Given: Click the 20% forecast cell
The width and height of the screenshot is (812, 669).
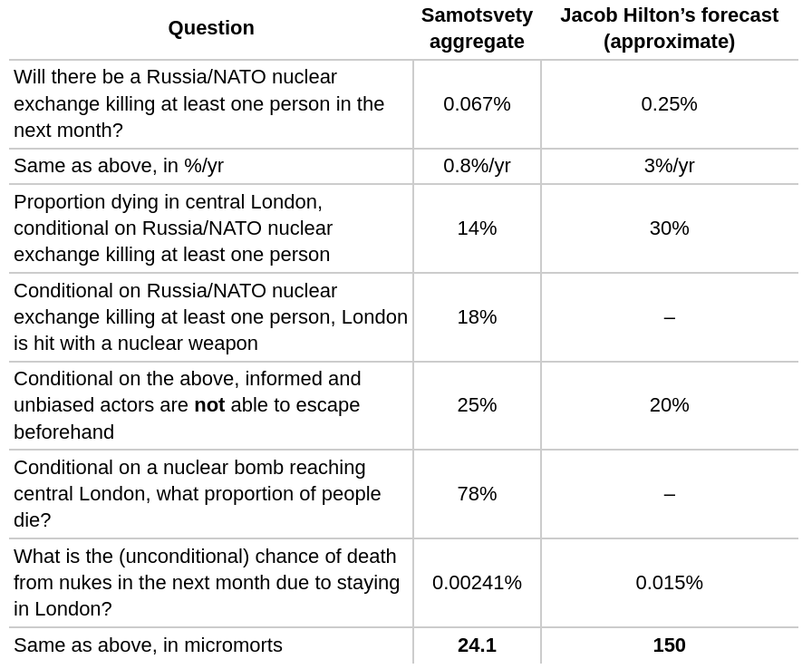Looking at the screenshot, I should [669, 405].
